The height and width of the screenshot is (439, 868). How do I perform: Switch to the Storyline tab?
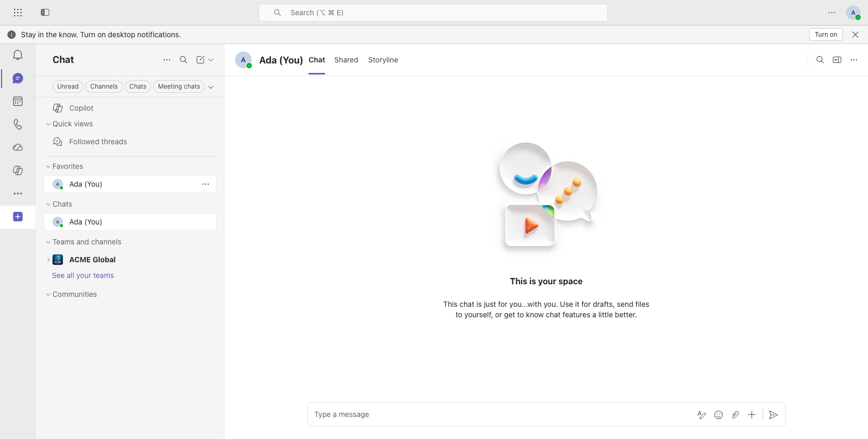pyautogui.click(x=383, y=60)
